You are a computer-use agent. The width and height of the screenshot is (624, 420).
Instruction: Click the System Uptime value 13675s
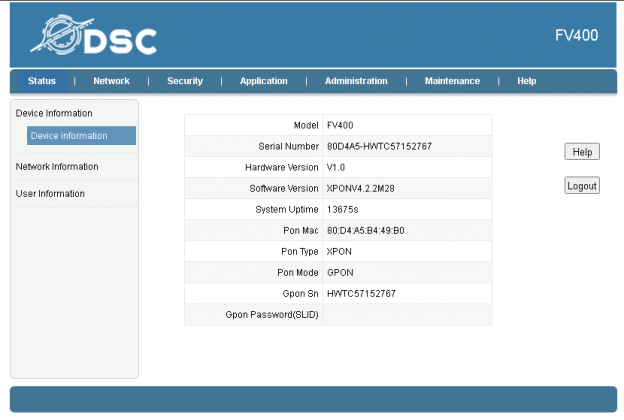click(x=343, y=210)
